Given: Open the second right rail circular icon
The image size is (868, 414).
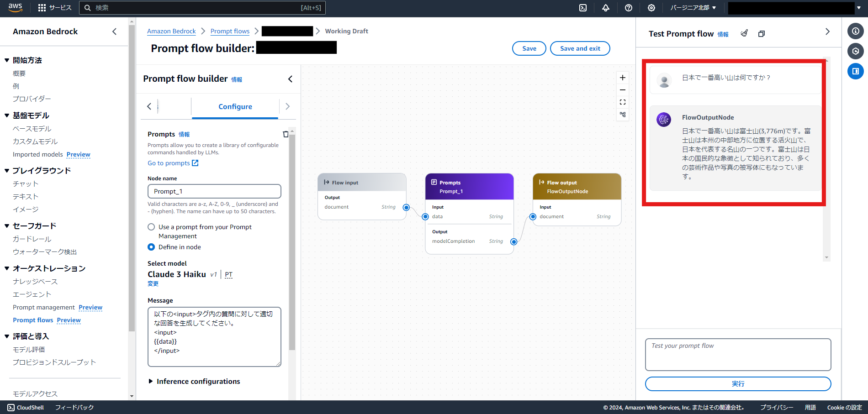Looking at the screenshot, I should pos(856,51).
